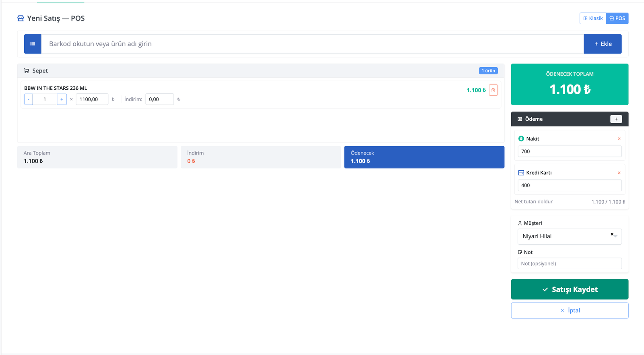This screenshot has height=355, width=644.
Task: Click the Sepet cart icon
Action: 27,71
